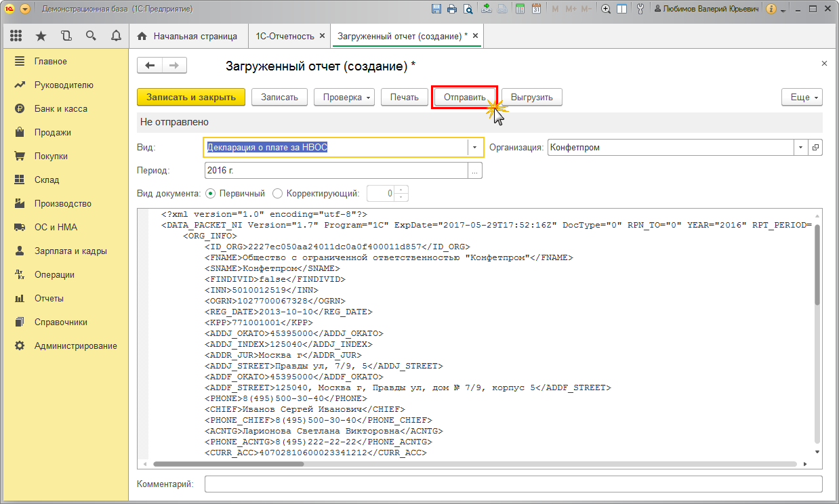Click the open-form icon beside Организация field
The image size is (839, 504).
pos(815,148)
